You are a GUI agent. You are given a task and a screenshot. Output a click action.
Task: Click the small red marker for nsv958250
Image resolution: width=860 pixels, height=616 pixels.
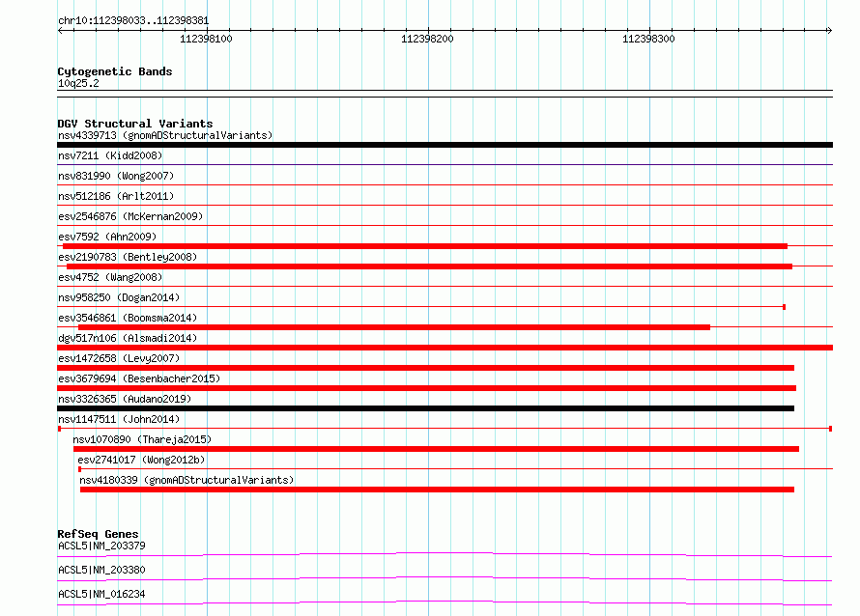click(x=785, y=307)
